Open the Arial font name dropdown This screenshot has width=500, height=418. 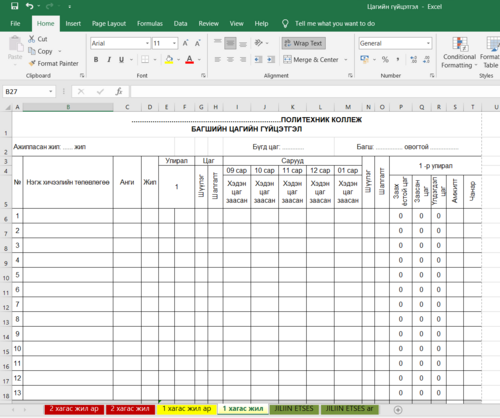point(147,43)
